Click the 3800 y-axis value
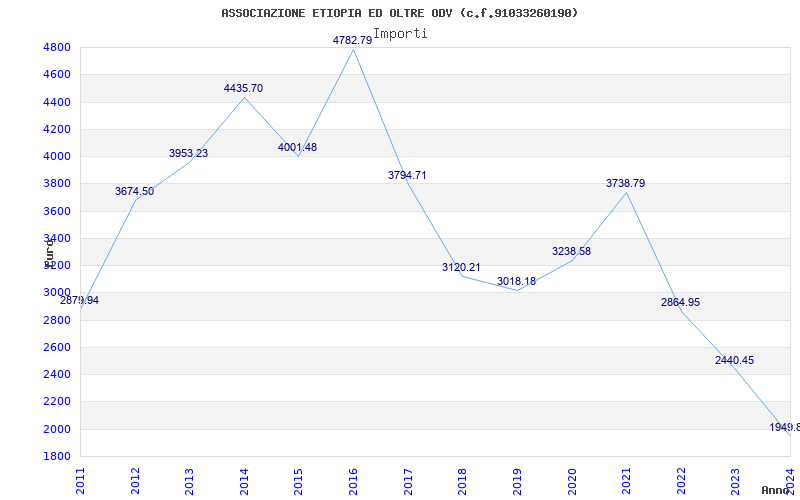The image size is (800, 500). pos(57,184)
